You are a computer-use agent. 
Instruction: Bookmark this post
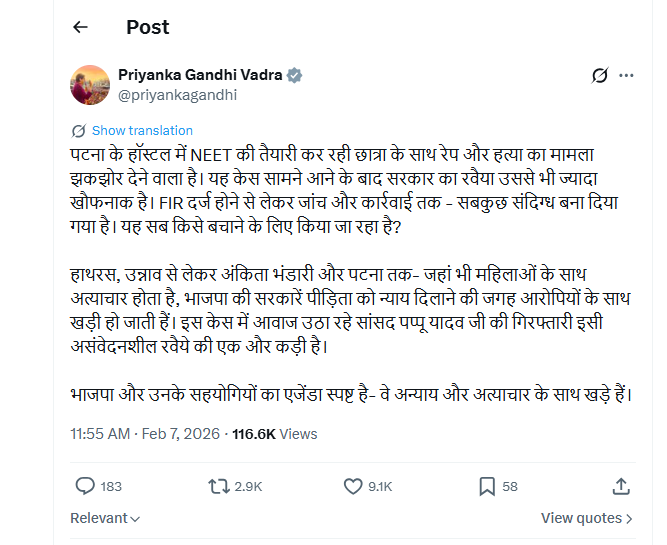click(487, 486)
